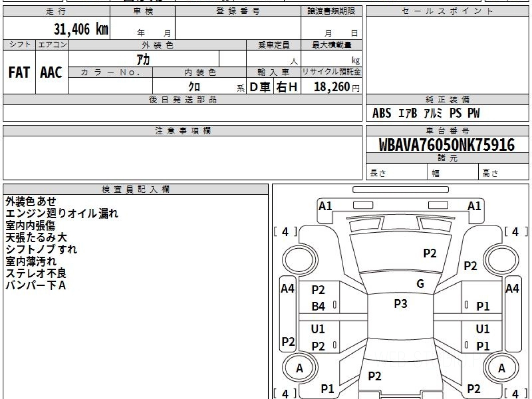Select the 室内内張傷 note

tap(30, 226)
